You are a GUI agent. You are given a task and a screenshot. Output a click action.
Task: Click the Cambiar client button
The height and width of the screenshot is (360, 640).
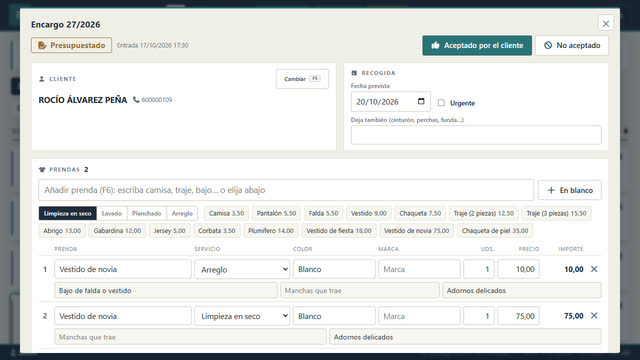(x=302, y=79)
